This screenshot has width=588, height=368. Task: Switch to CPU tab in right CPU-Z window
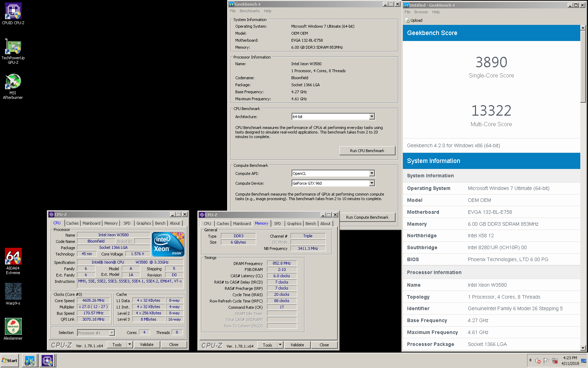pyautogui.click(x=208, y=224)
